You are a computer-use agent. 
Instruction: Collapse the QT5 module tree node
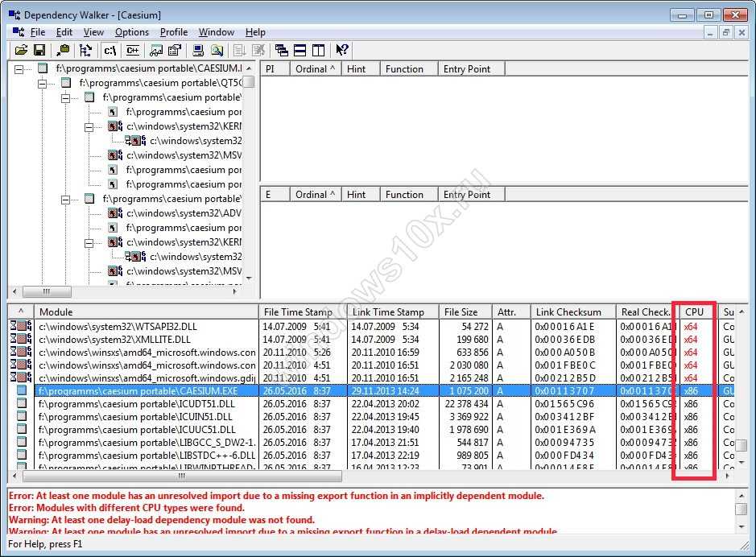tap(43, 83)
